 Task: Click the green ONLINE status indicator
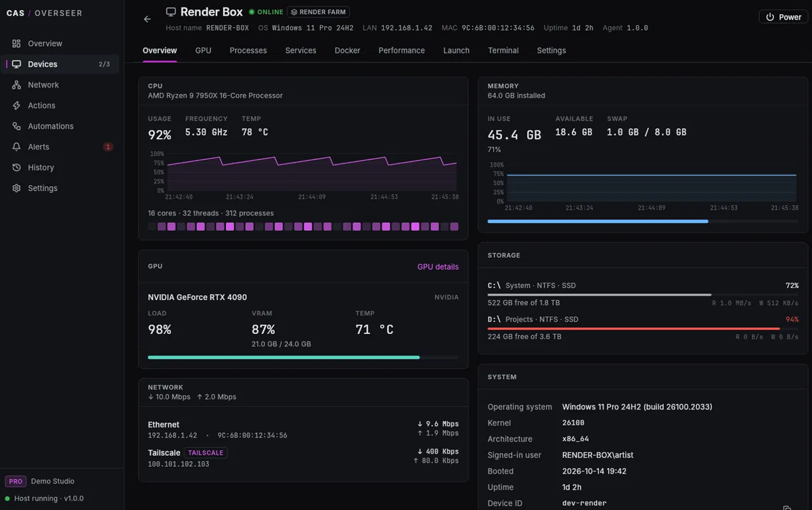(x=266, y=12)
